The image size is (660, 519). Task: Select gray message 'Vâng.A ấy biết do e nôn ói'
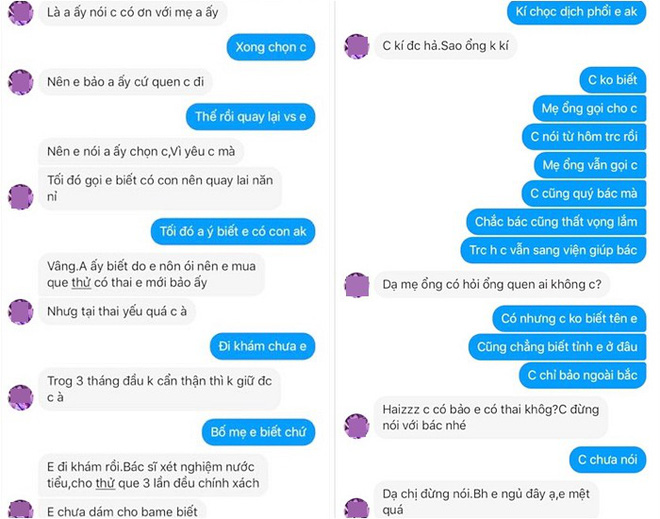pos(152,274)
